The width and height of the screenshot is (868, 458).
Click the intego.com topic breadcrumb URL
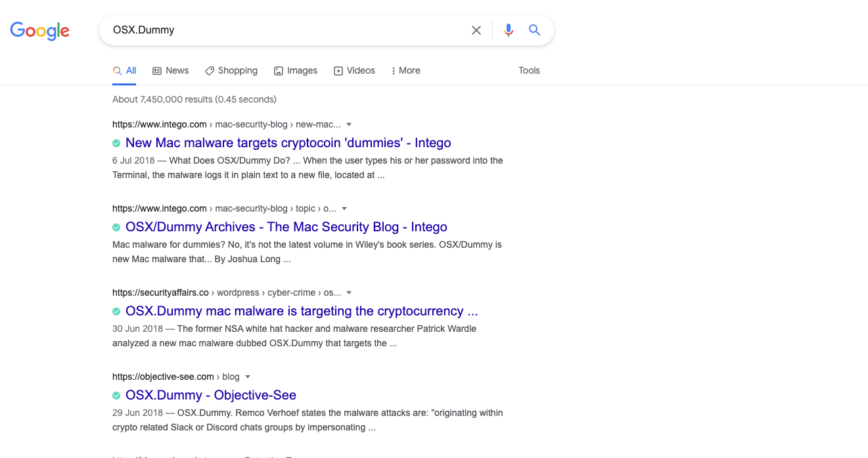[224, 208]
